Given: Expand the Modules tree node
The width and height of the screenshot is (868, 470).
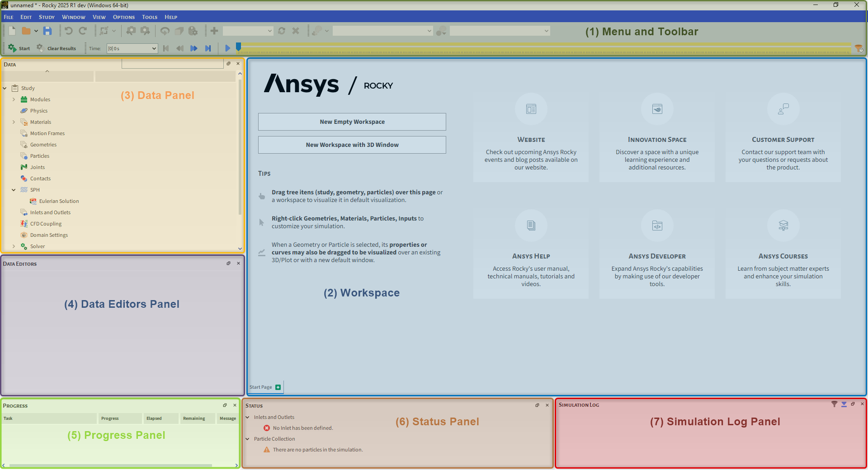Looking at the screenshot, I should [14, 99].
